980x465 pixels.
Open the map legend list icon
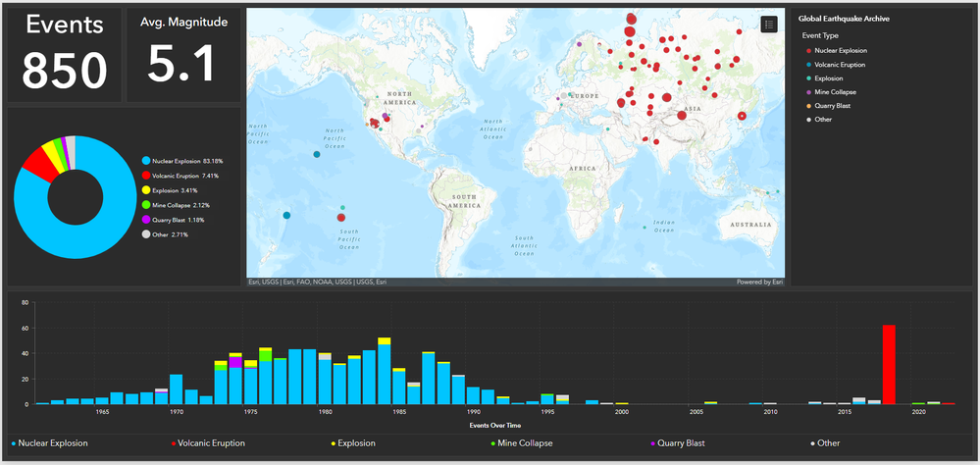click(x=769, y=25)
